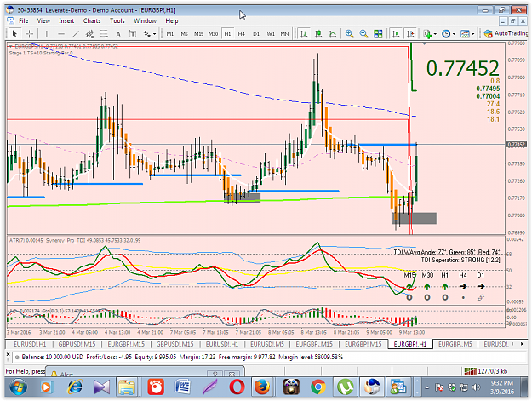Open the Insert menu
Image resolution: width=532 pixels, height=401 pixels.
66,20
